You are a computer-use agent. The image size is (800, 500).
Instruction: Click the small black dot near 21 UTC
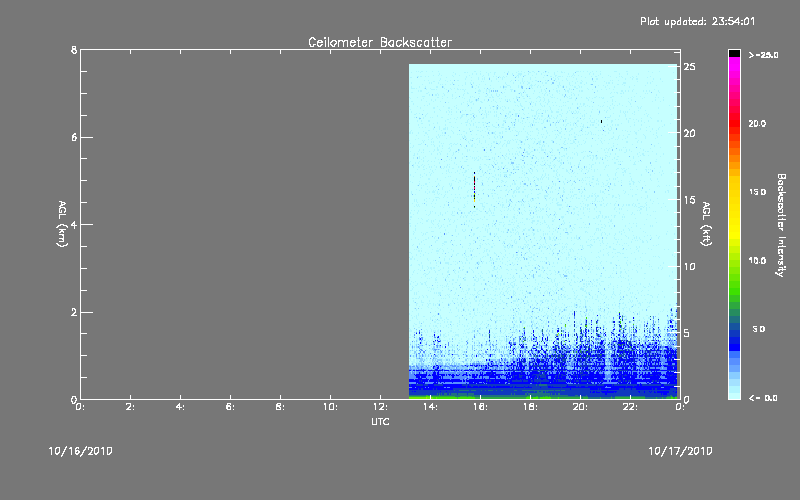602,121
